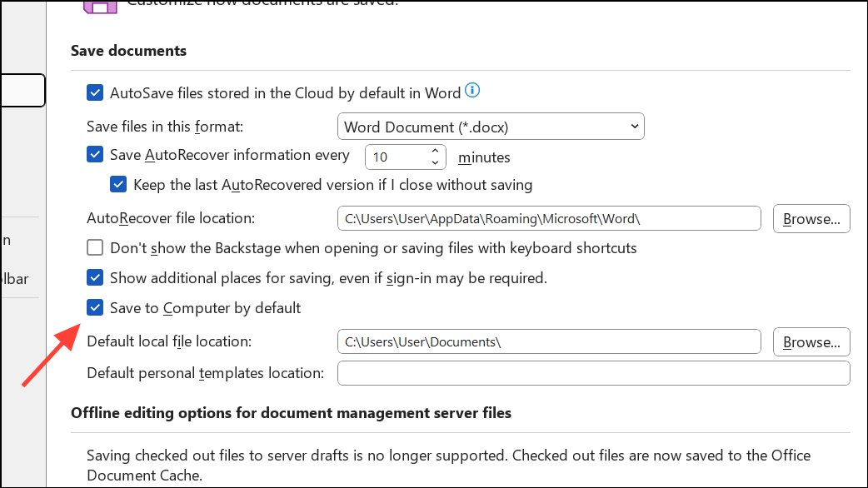Click the Default personal templates location field
The image size is (868, 488).
point(593,372)
